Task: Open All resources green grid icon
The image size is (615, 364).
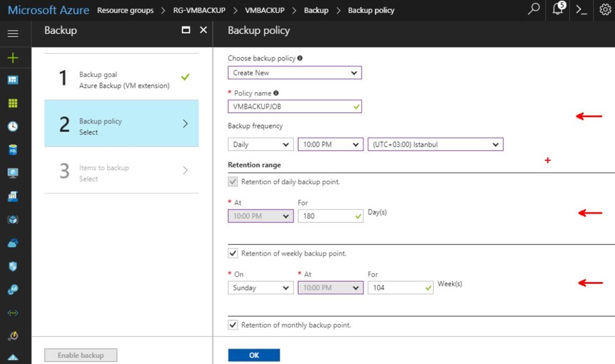Action: coord(13,103)
